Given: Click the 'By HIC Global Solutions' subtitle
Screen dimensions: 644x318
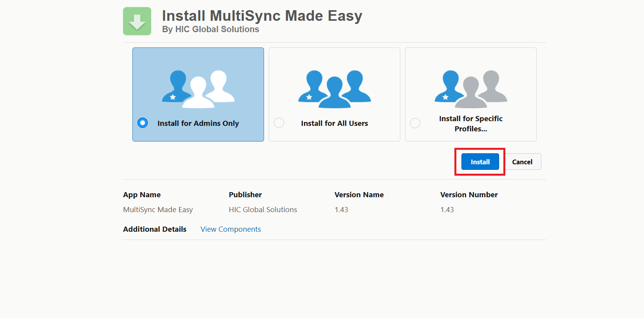Looking at the screenshot, I should pos(210,29).
